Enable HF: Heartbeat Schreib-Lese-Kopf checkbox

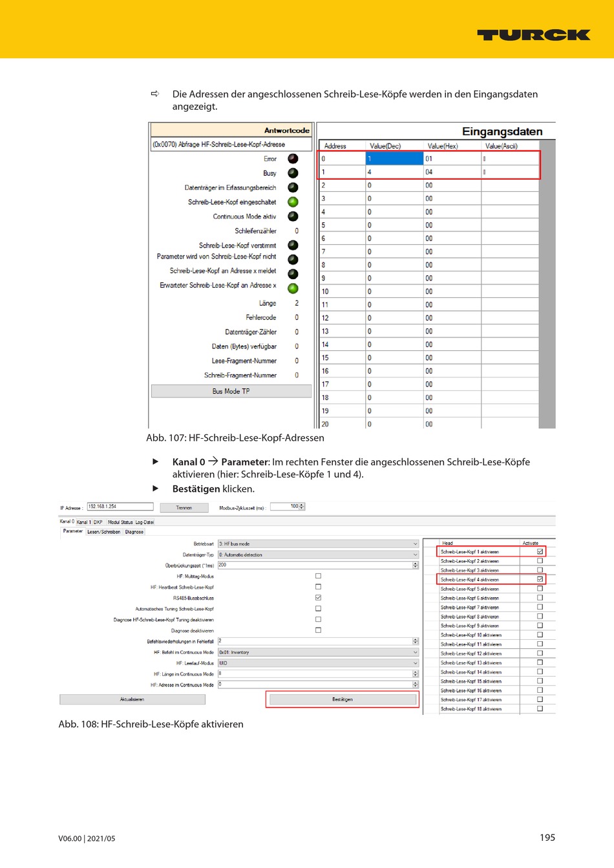pyautogui.click(x=318, y=587)
